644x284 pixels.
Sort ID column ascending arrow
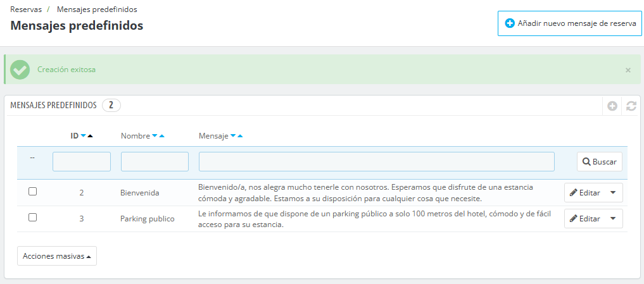click(90, 136)
